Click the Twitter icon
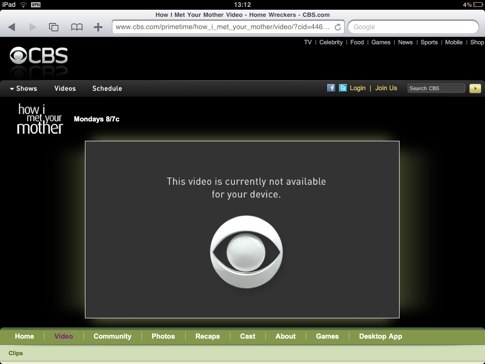 343,88
